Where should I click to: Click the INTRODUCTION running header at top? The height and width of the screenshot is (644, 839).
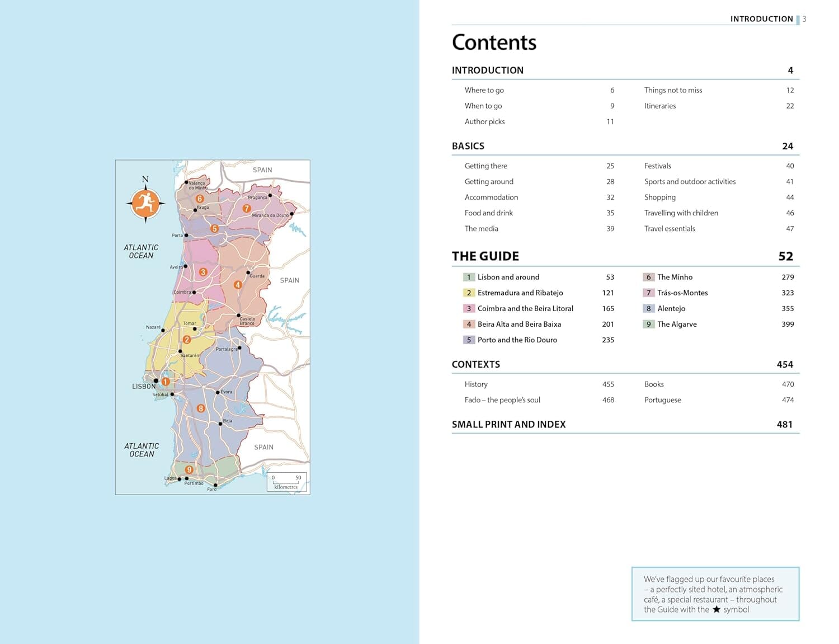tap(762, 19)
